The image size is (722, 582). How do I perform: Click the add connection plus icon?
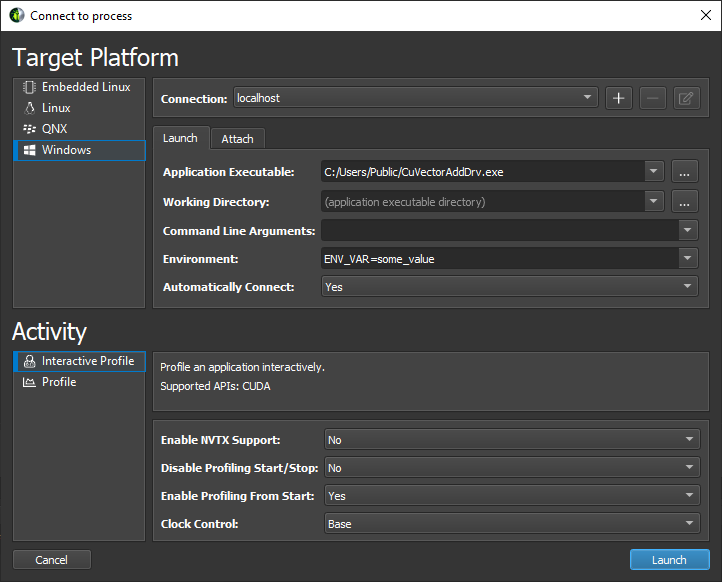[x=618, y=98]
